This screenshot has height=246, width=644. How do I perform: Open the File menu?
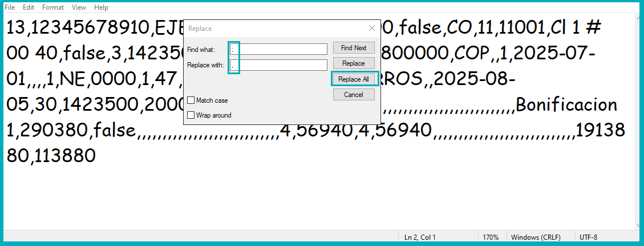10,7
